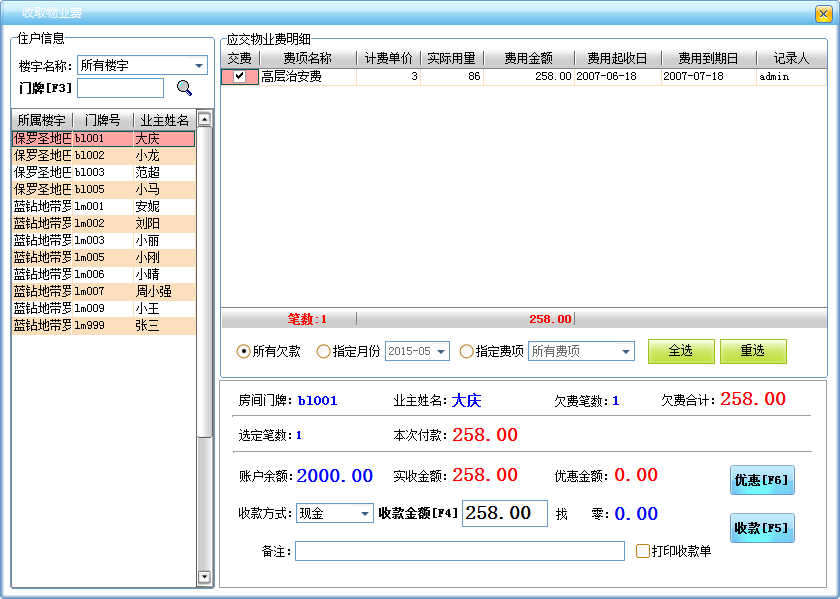Viewport: 840px width, 599px height.
Task: Select resident row b1003 范超
Action: [103, 173]
